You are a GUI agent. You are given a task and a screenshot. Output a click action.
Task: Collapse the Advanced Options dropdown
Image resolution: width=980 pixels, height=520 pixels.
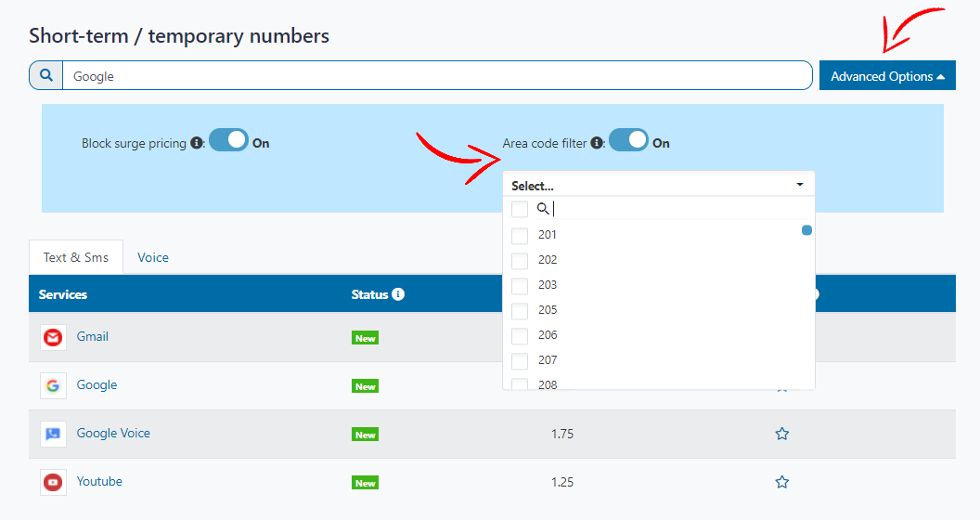[887, 76]
